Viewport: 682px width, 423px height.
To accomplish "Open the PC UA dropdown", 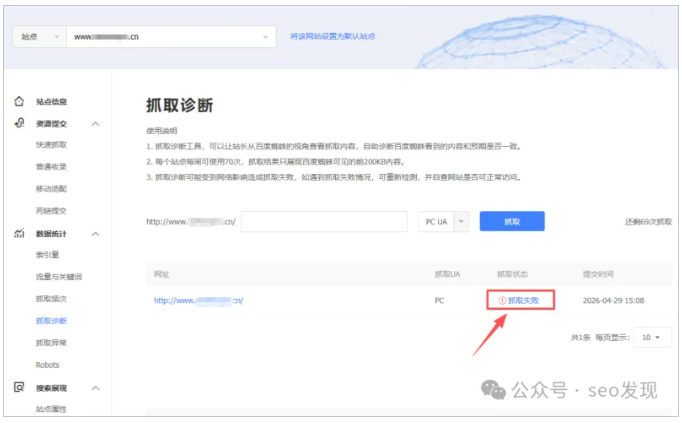I will click(x=443, y=222).
